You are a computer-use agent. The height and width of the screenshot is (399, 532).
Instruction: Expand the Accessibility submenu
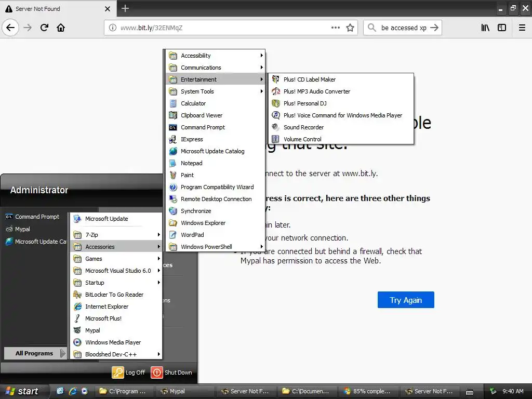[216, 55]
